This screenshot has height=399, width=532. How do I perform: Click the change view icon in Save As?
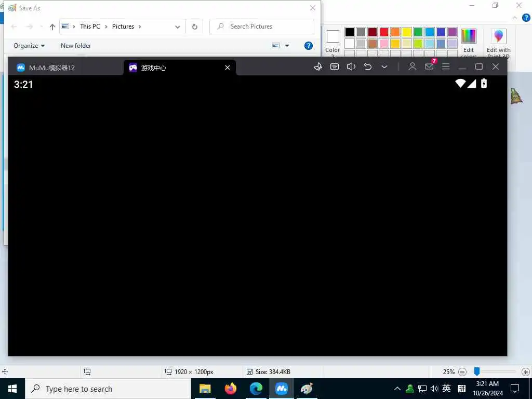click(x=276, y=46)
